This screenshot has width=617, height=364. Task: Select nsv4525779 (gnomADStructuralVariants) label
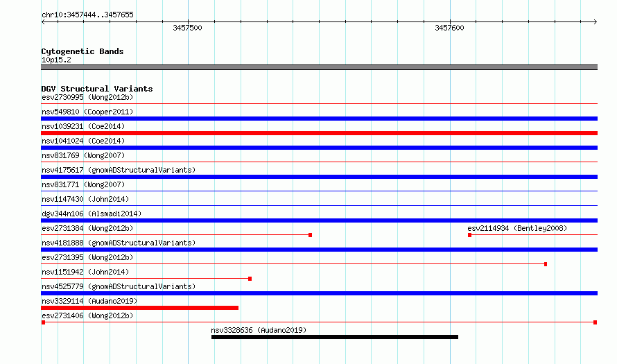tap(119, 286)
